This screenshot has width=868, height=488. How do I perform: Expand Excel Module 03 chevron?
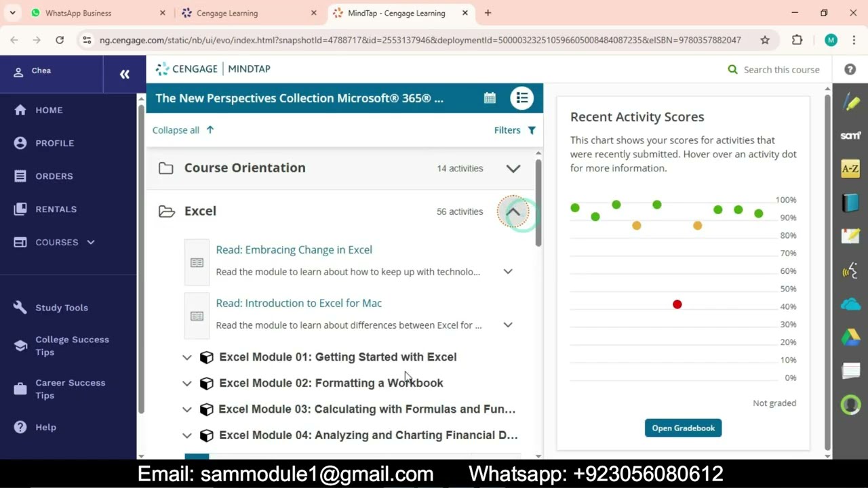187,409
